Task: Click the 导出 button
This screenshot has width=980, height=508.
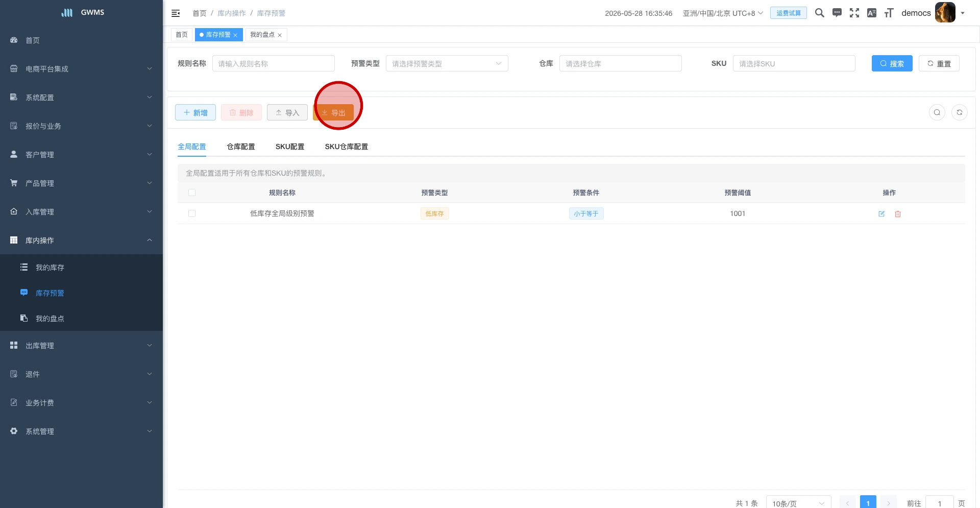Action: [x=333, y=112]
